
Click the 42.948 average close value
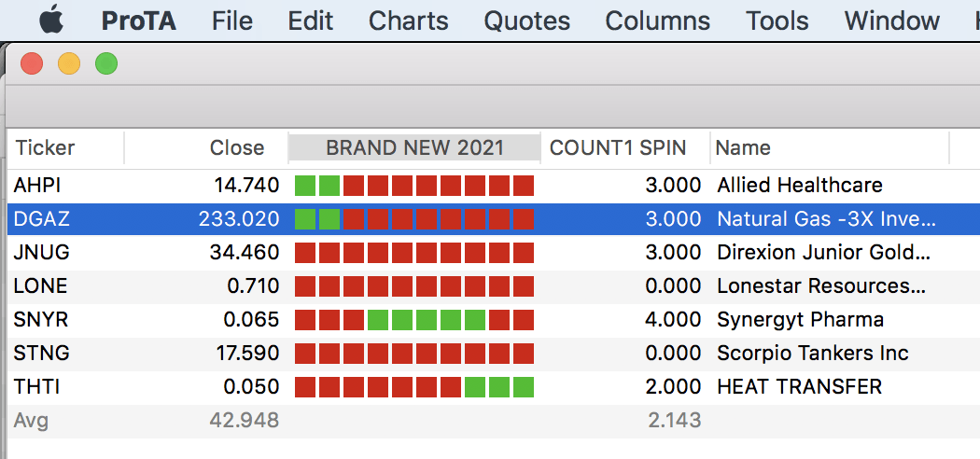245,421
